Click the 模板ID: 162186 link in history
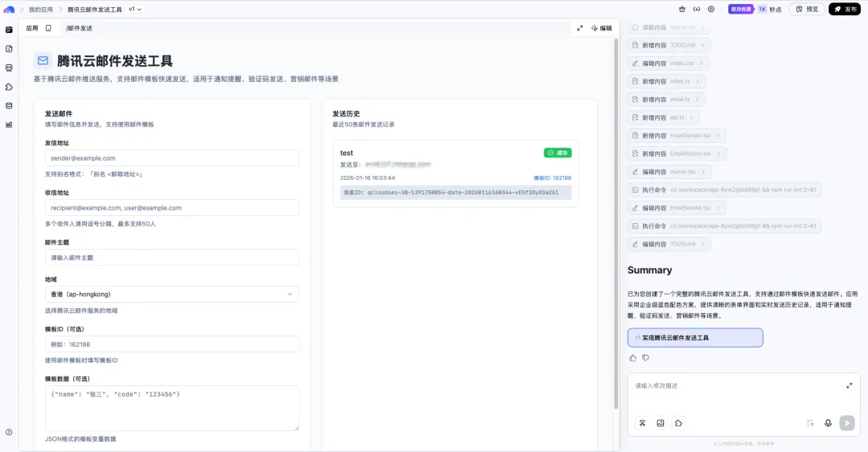 pos(552,178)
